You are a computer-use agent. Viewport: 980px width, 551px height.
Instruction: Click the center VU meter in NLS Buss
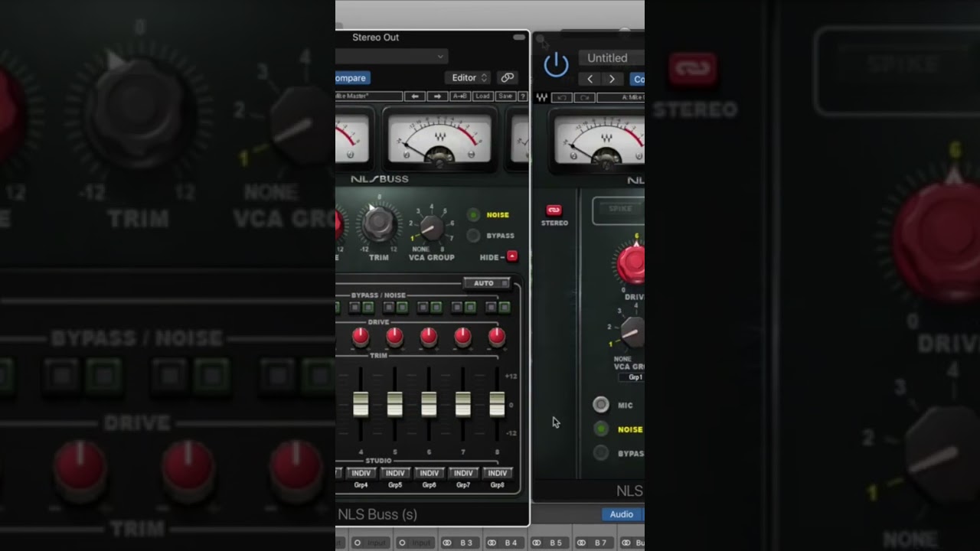coord(439,139)
